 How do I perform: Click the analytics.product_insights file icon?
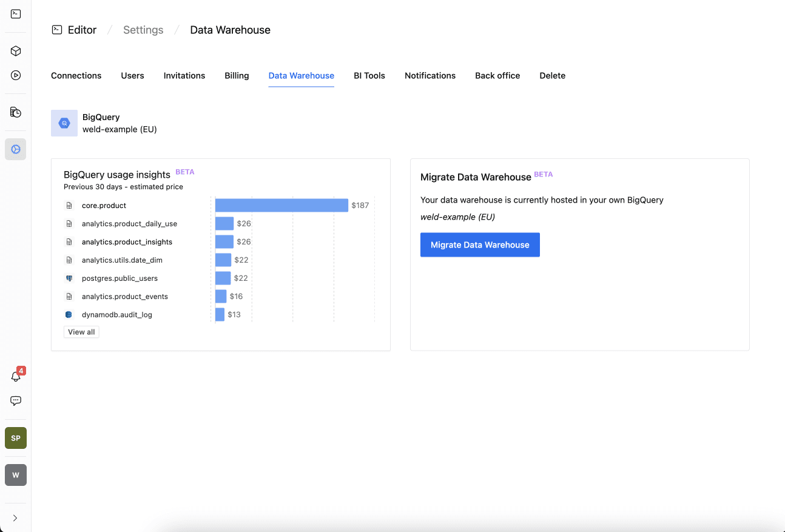(69, 242)
